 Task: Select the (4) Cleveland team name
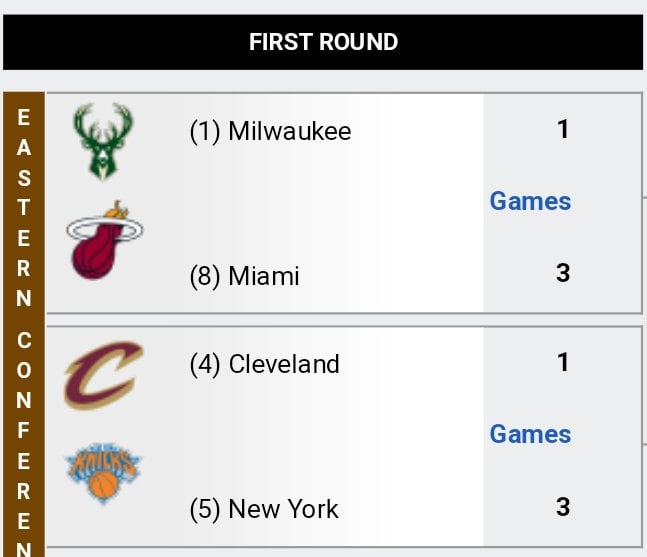coord(264,364)
